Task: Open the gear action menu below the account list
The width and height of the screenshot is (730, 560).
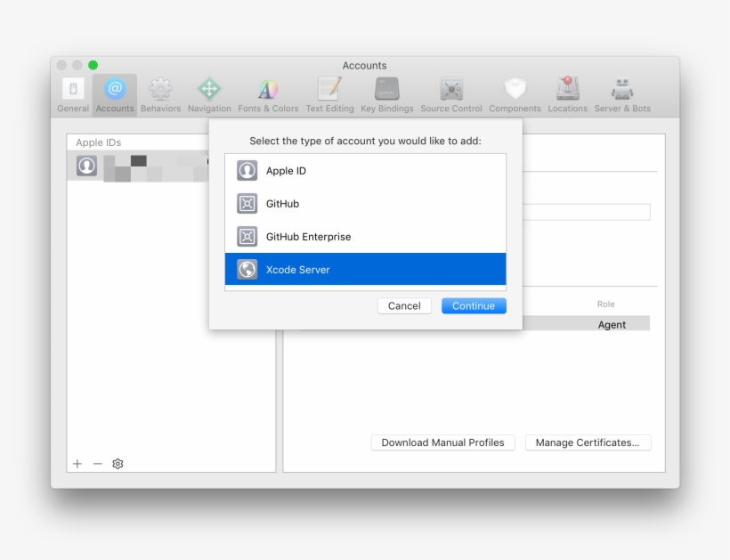Action: click(117, 464)
